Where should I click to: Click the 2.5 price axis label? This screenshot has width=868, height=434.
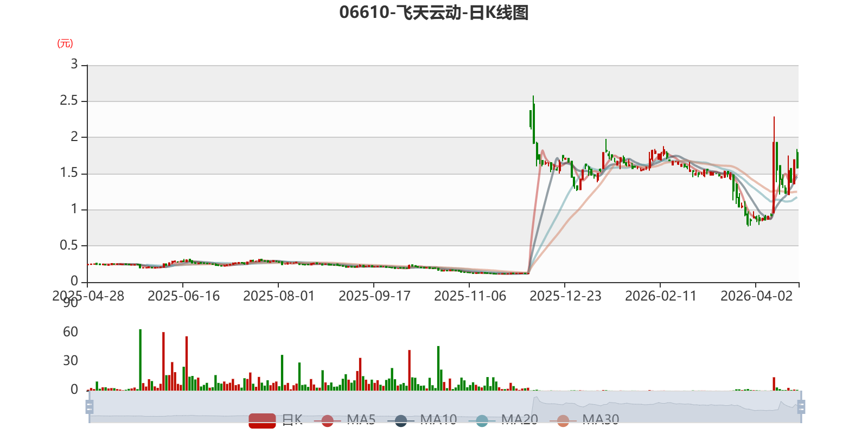pyautogui.click(x=69, y=101)
